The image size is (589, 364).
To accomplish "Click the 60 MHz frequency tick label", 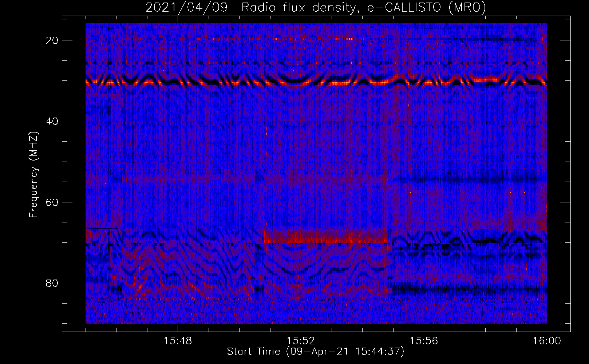I will pos(52,202).
